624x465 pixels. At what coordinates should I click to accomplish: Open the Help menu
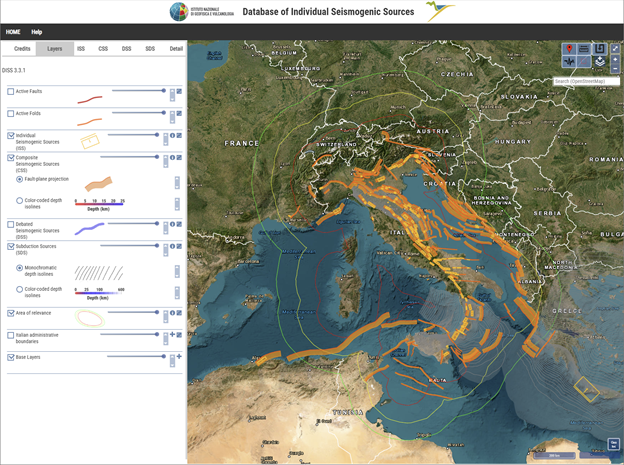(x=37, y=32)
